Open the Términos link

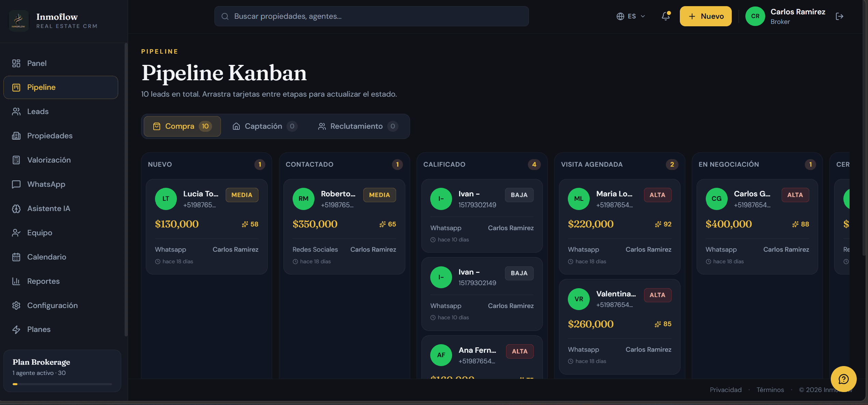pos(770,390)
